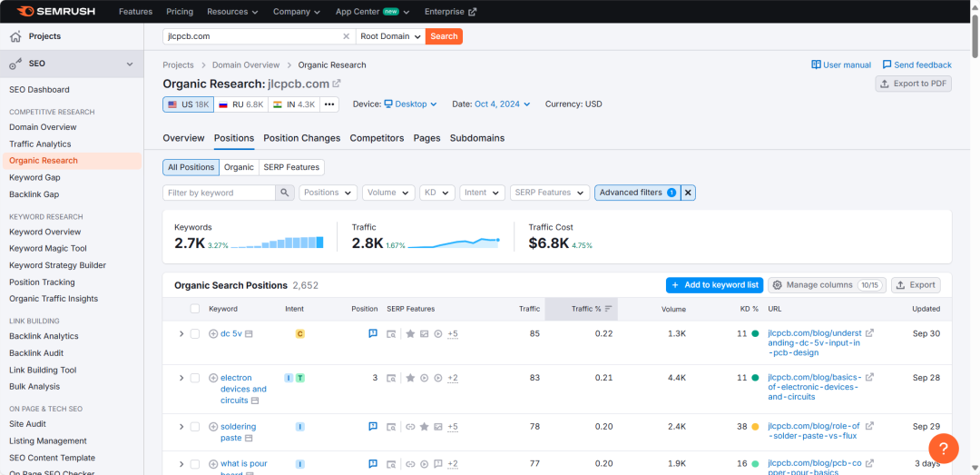Viewport: 980px width, 475px height.
Task: View SERP snapshot icon next to dc 5v
Action: tap(249, 334)
